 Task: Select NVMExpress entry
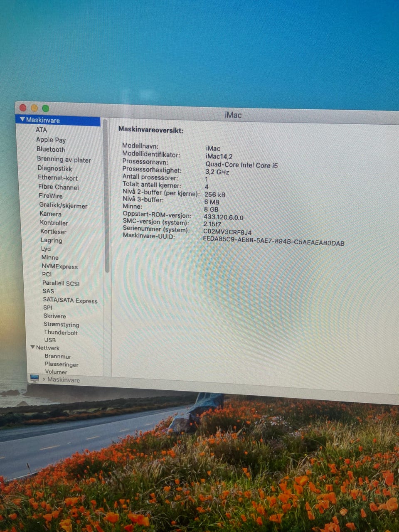coord(59,266)
